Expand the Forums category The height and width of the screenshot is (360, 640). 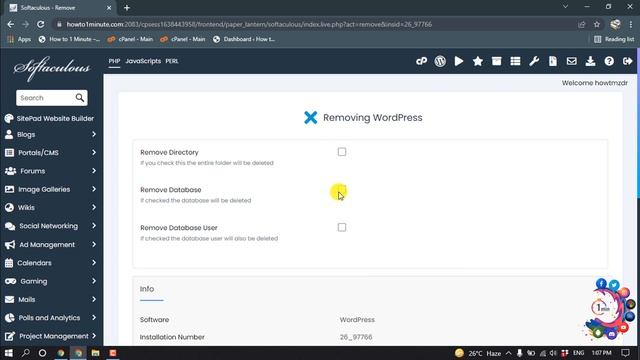(51, 171)
